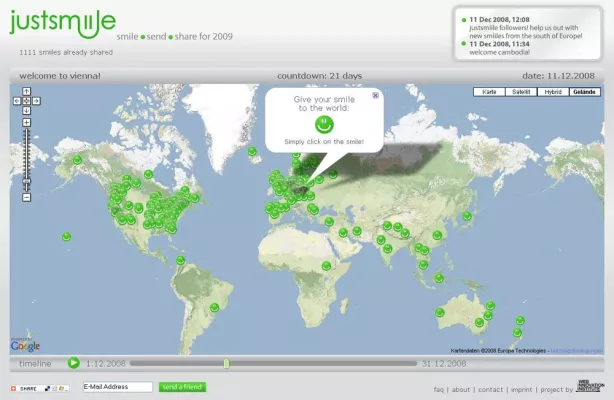Select the Gelände terrain map type
Viewport: 614px width, 400px height.
[583, 92]
